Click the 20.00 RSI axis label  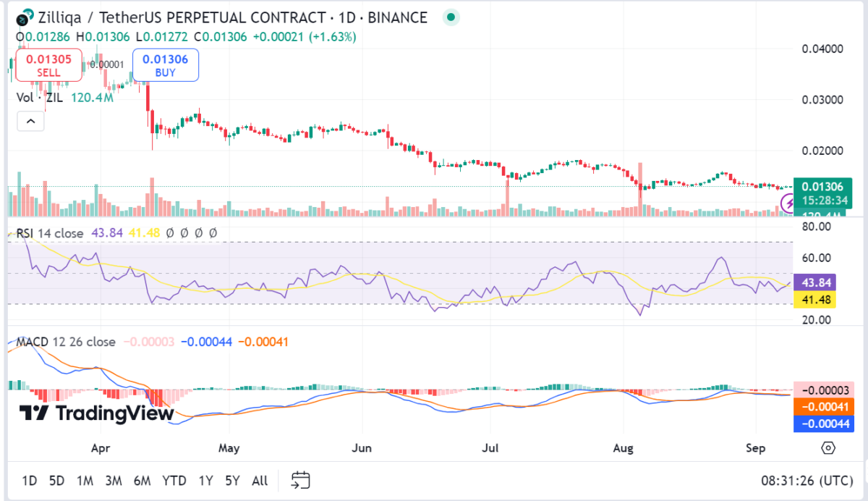(x=814, y=320)
